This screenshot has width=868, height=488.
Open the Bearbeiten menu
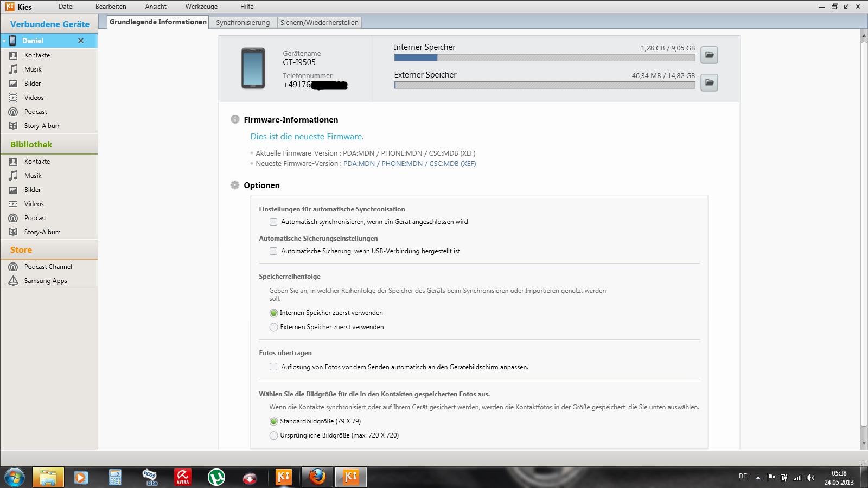coord(111,7)
